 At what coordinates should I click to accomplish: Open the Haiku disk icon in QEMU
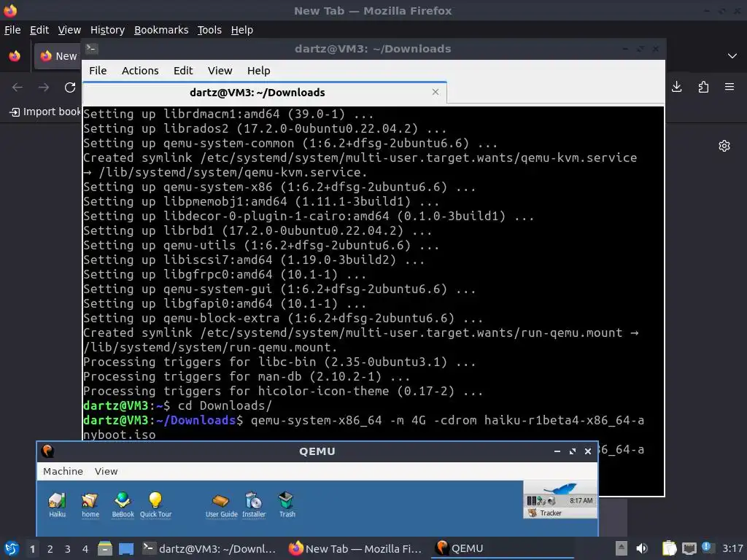(x=57, y=505)
